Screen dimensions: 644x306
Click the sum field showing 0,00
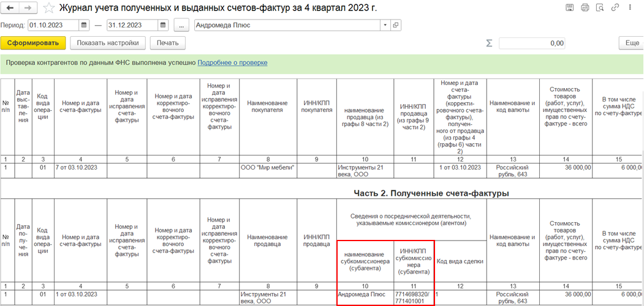coord(532,43)
